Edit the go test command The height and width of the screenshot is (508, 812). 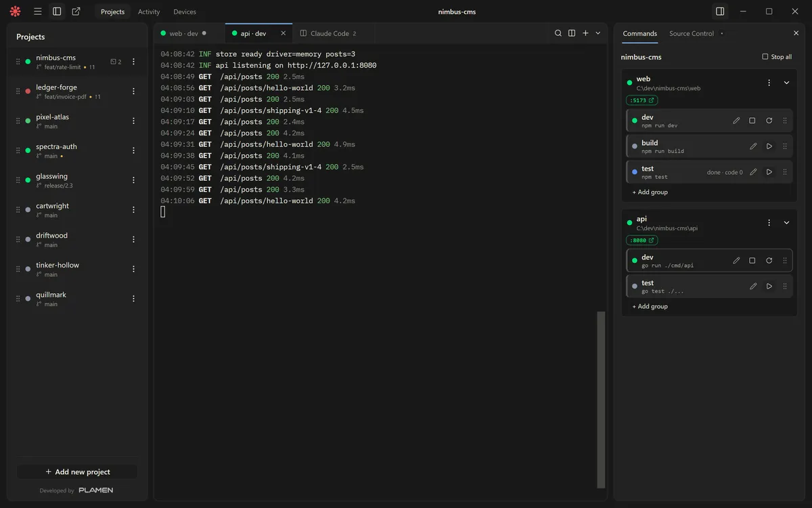coord(753,287)
